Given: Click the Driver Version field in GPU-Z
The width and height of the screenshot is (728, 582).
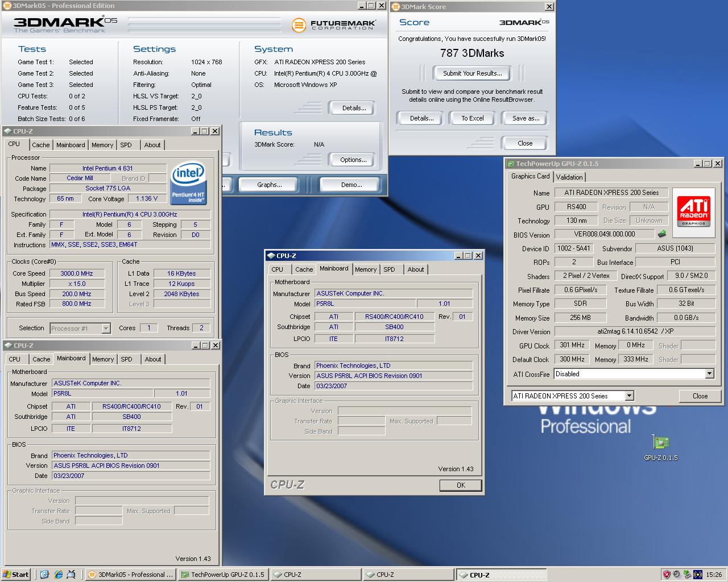Looking at the screenshot, I should coord(635,331).
